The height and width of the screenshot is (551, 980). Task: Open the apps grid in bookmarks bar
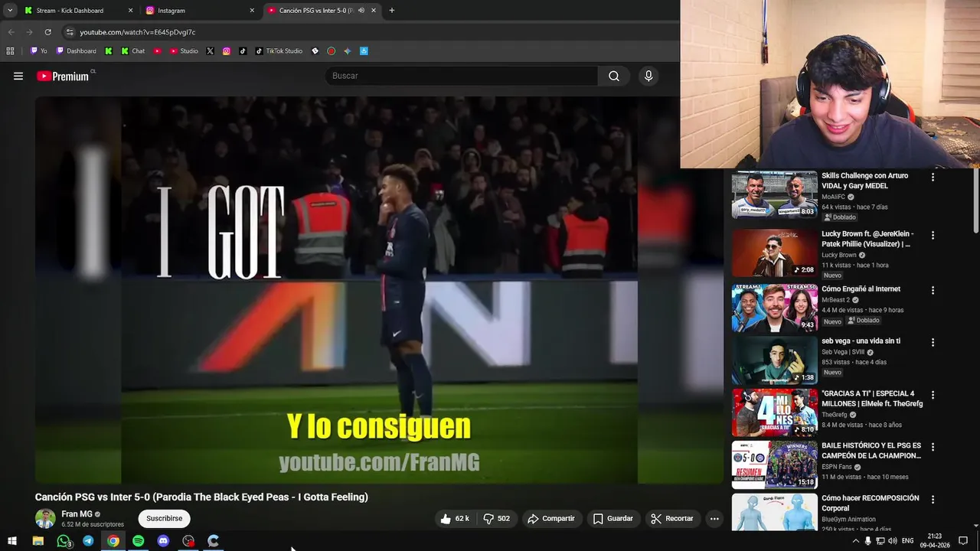(x=10, y=51)
